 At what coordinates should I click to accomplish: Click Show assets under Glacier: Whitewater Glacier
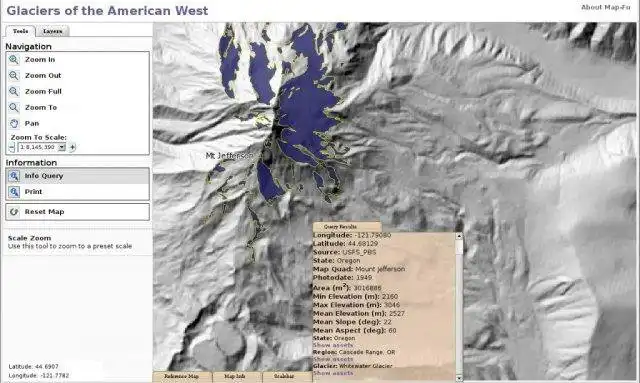[333, 373]
